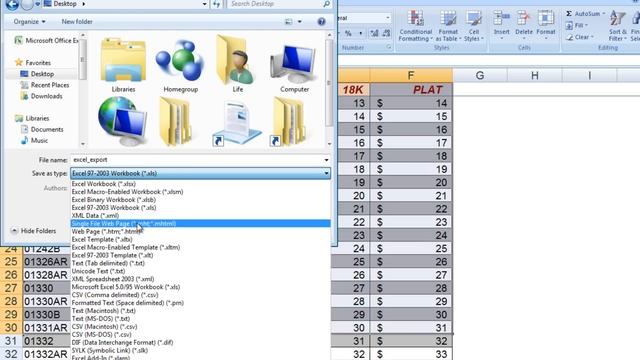Viewport: 640px width, 360px height.
Task: Open the address bar previous locations dropdown
Action: click(204, 4)
